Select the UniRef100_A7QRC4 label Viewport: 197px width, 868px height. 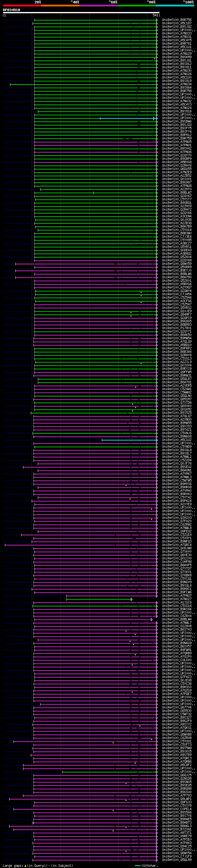point(177,544)
